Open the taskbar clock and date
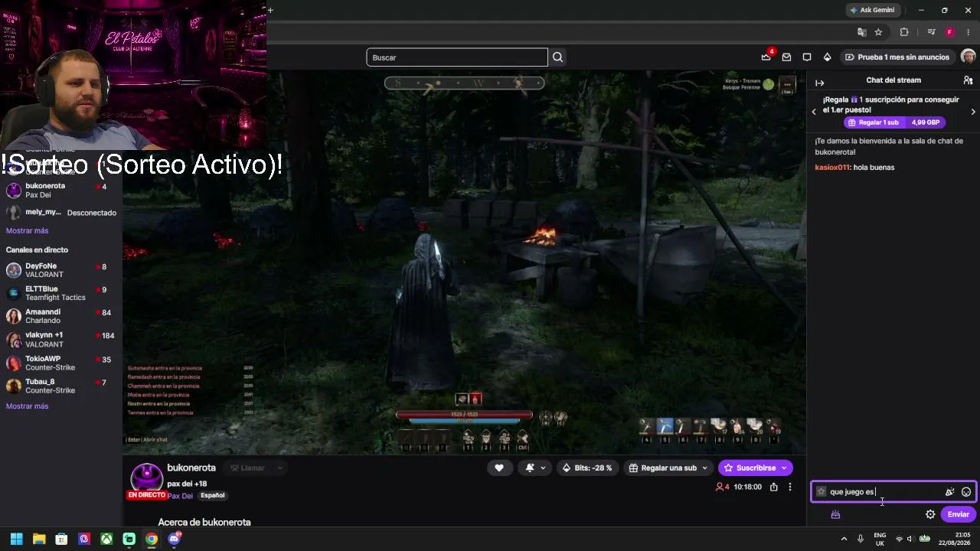Screen dimensions: 980x551 pyautogui.click(x=954, y=539)
